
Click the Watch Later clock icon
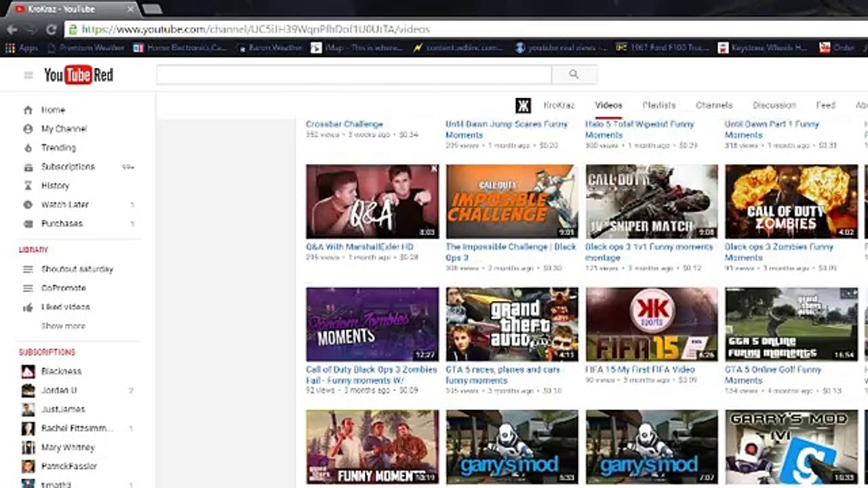(x=28, y=205)
